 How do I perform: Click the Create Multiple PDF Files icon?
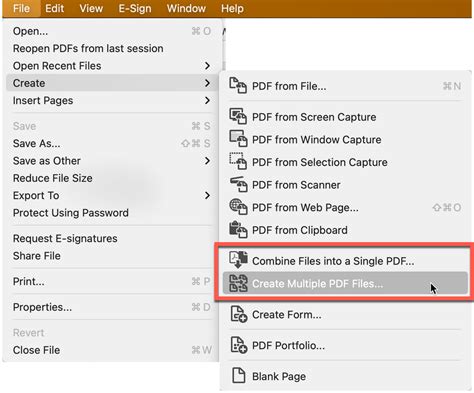(x=238, y=283)
